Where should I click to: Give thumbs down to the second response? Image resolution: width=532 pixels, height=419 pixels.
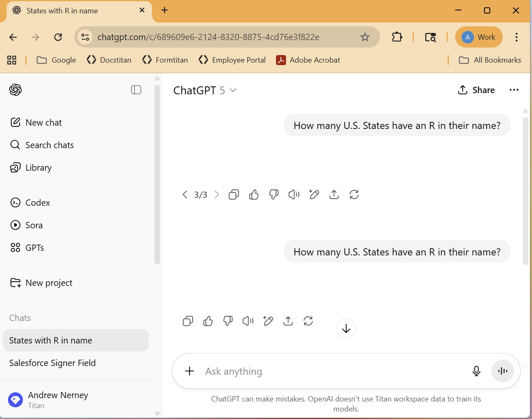coord(228,321)
